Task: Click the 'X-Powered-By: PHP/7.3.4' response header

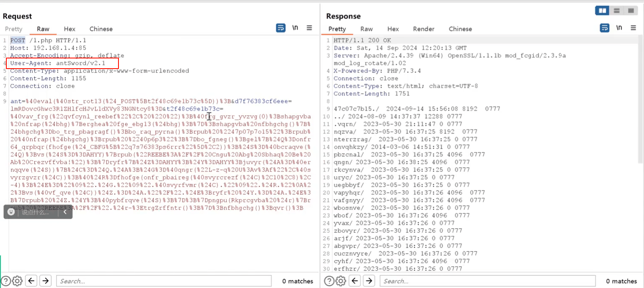Action: (x=377, y=71)
